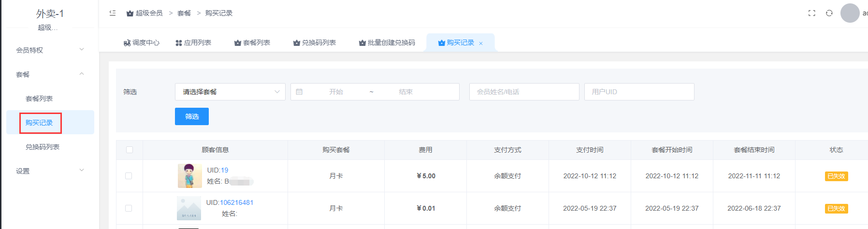Open the UID 106216481 link
This screenshot has width=868, height=229.
click(236, 202)
